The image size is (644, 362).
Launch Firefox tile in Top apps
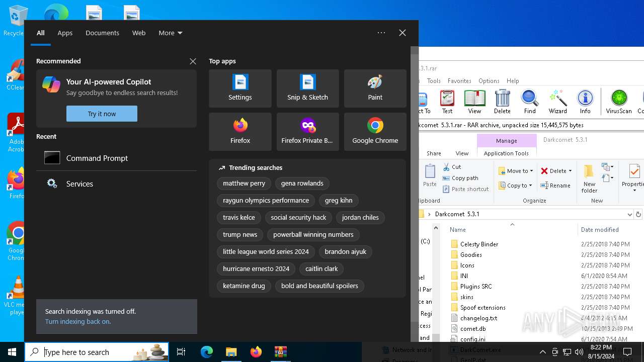(x=240, y=132)
